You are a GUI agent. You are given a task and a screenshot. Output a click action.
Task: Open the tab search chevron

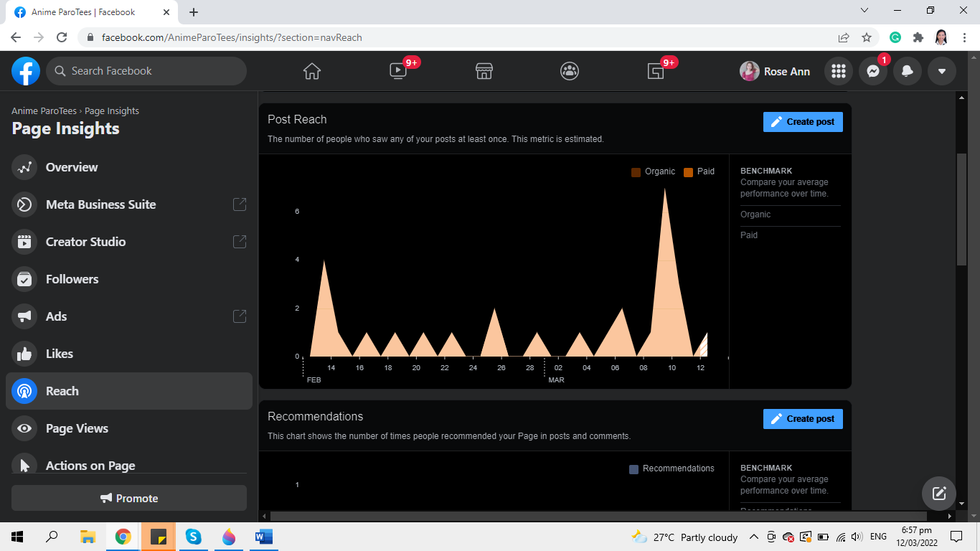[x=864, y=11]
